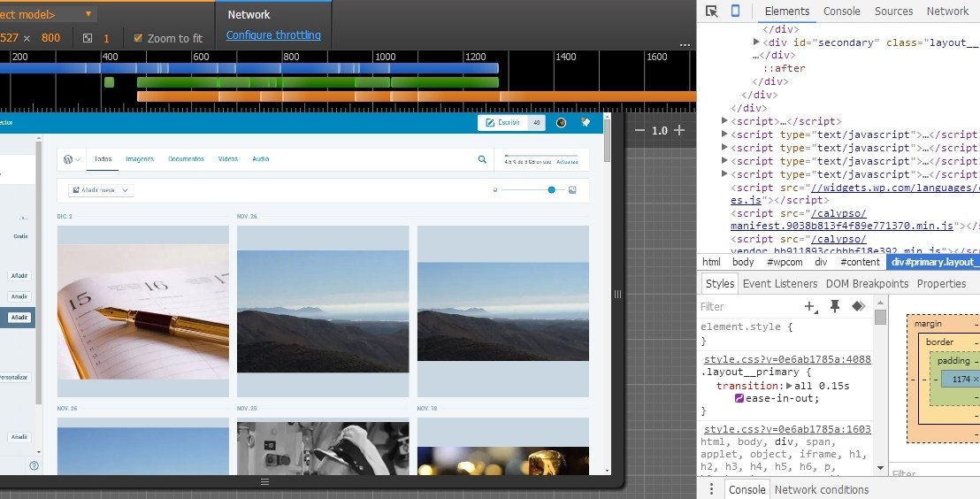980x499 pixels.
Task: Select the Vídeos media filter tab
Action: 228,159
